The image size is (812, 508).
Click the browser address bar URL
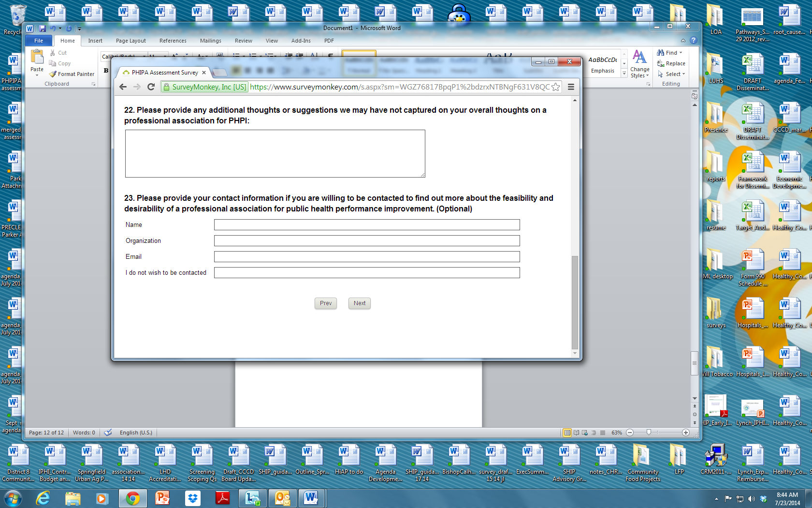(400, 87)
